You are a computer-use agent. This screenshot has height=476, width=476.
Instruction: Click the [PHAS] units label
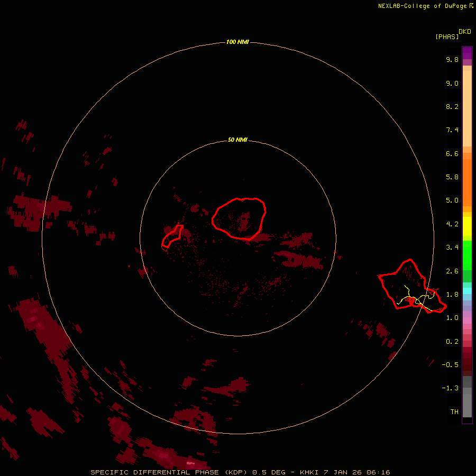tap(447, 36)
